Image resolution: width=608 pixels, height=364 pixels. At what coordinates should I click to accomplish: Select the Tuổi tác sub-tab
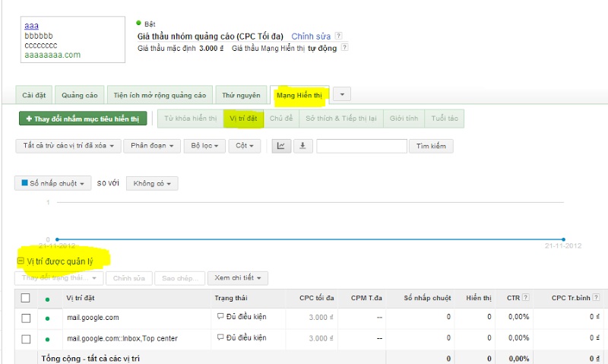(445, 119)
